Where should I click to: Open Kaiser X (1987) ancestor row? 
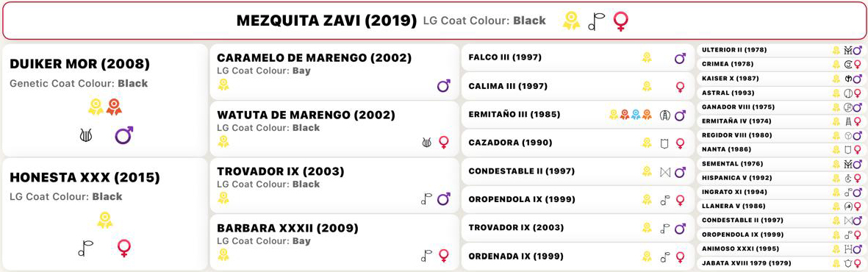[782, 78]
